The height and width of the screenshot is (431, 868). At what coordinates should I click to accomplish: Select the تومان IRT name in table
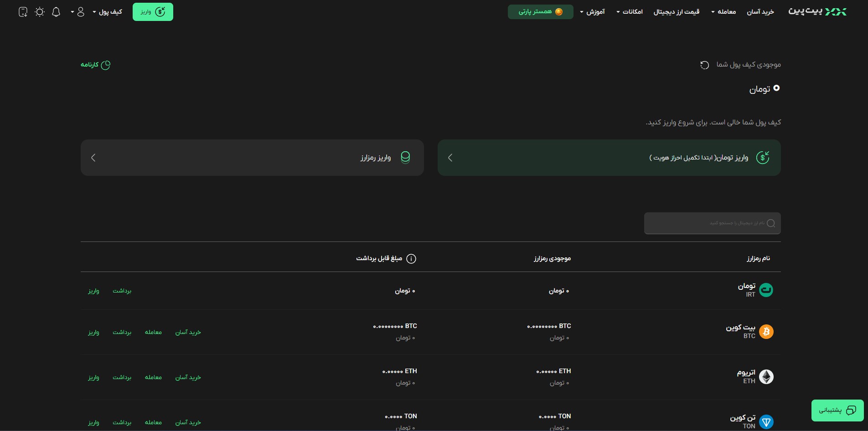point(747,290)
